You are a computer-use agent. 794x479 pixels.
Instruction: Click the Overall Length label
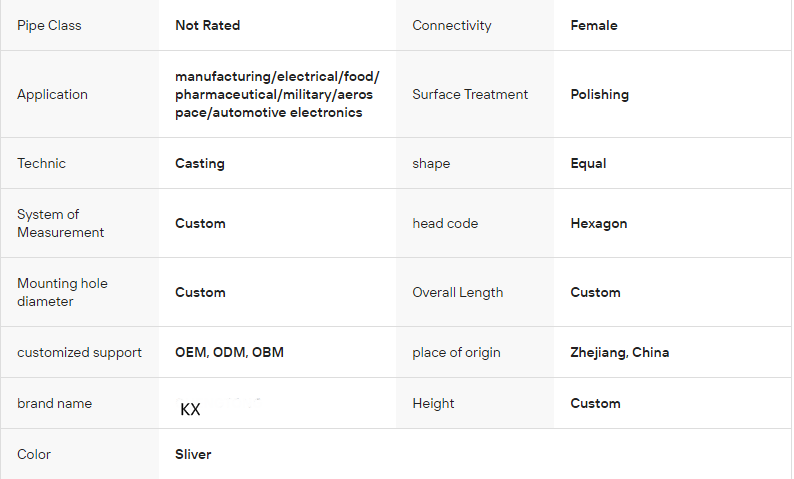coord(457,292)
